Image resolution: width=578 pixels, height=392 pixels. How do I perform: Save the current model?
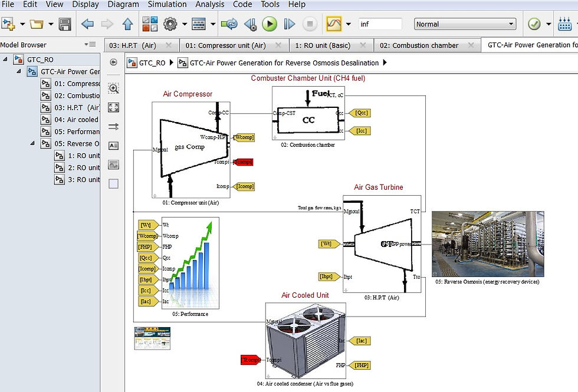point(65,24)
